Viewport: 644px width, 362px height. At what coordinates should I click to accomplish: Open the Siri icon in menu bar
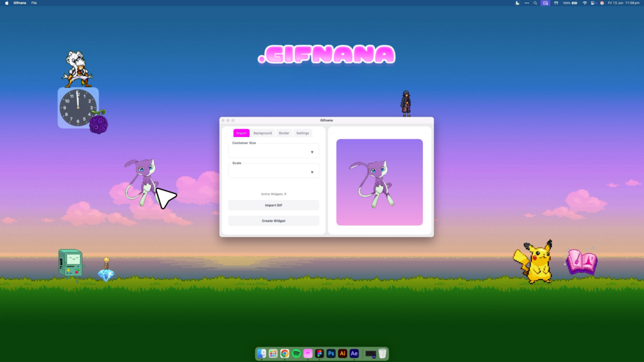click(x=602, y=3)
